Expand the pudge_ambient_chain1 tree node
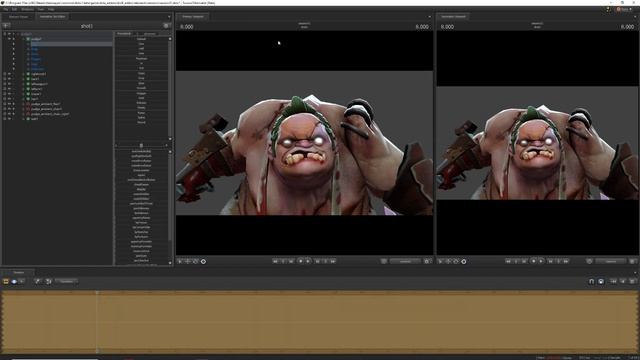 pyautogui.click(x=23, y=109)
